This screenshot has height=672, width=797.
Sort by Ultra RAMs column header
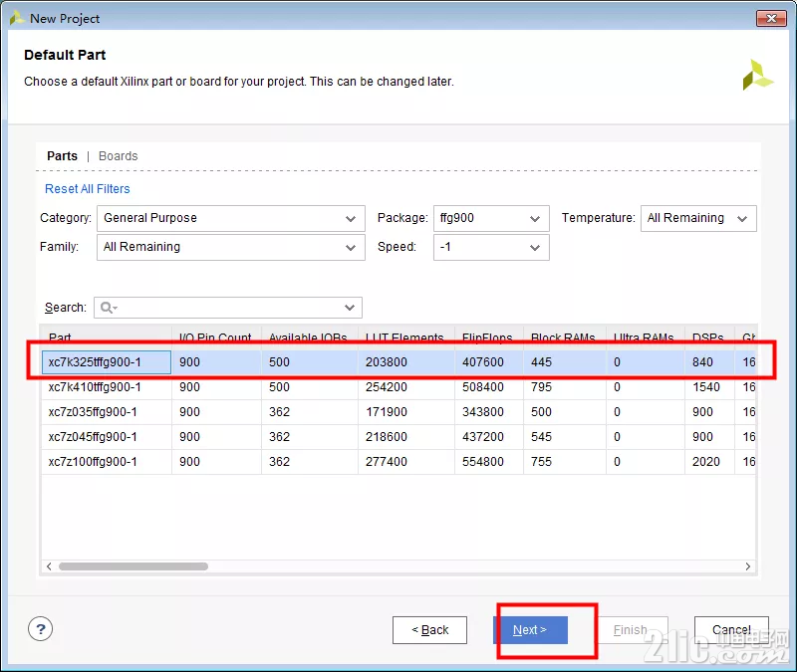pyautogui.click(x=645, y=337)
